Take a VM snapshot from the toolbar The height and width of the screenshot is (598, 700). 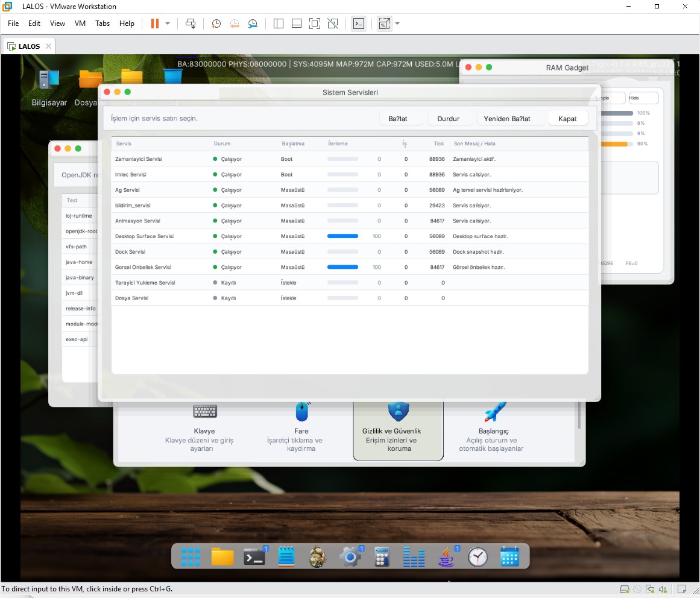[216, 24]
